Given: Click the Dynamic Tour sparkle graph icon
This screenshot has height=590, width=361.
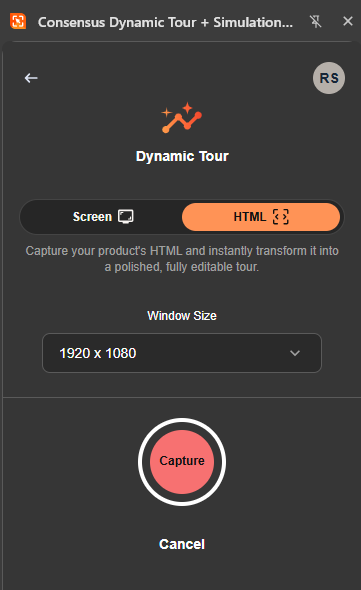Looking at the screenshot, I should [x=182, y=118].
